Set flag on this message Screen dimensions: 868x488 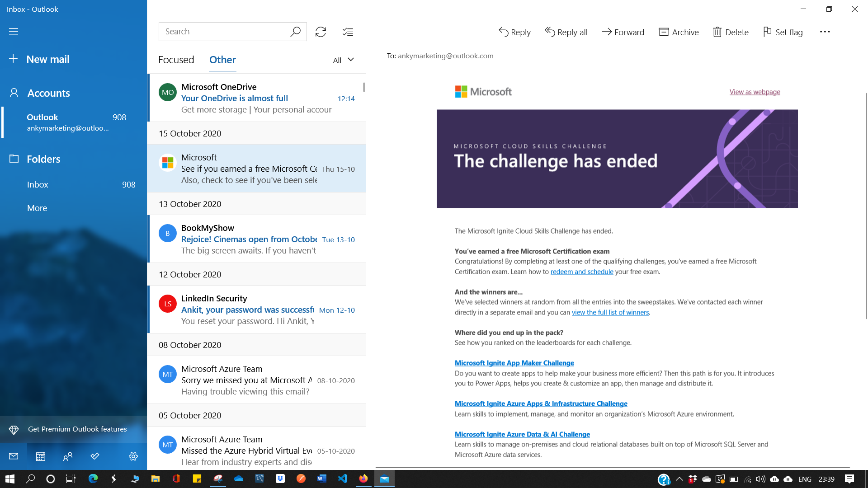[783, 32]
